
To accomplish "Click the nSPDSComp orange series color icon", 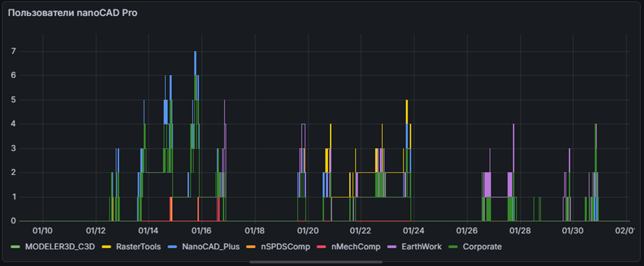I will tap(249, 247).
